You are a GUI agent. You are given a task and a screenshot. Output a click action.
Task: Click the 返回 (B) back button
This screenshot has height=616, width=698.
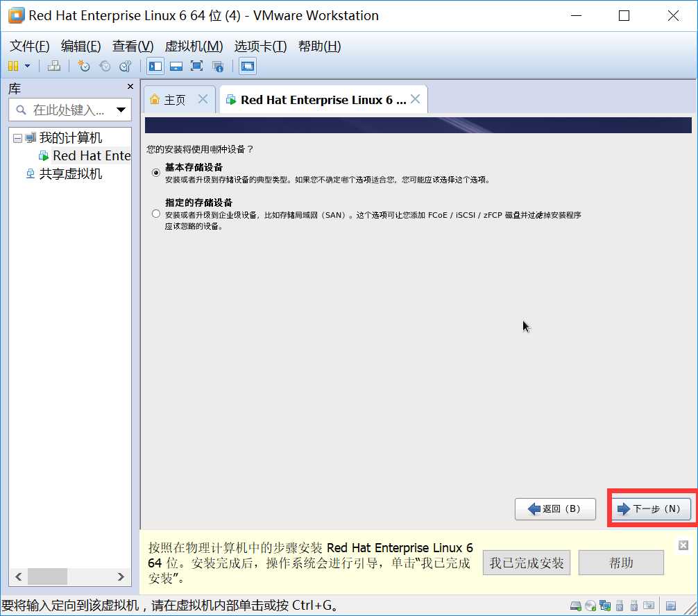[555, 508]
